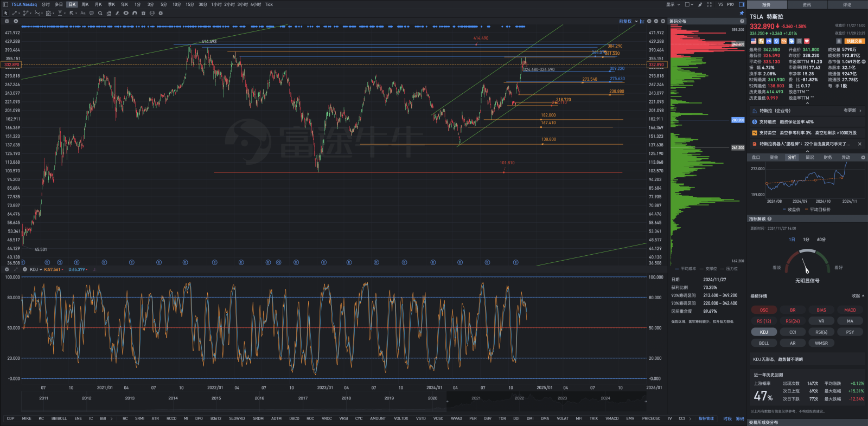Collapse indicator details with 收起

(x=858, y=296)
